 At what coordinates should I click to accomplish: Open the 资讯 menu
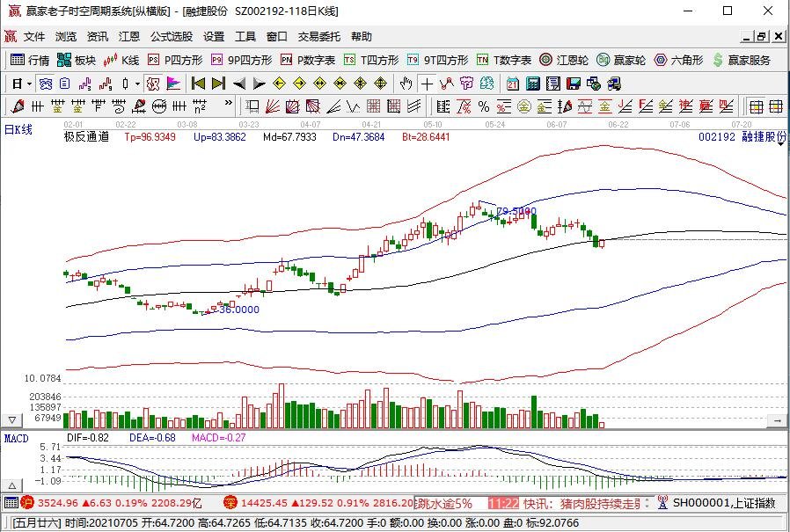[98, 37]
